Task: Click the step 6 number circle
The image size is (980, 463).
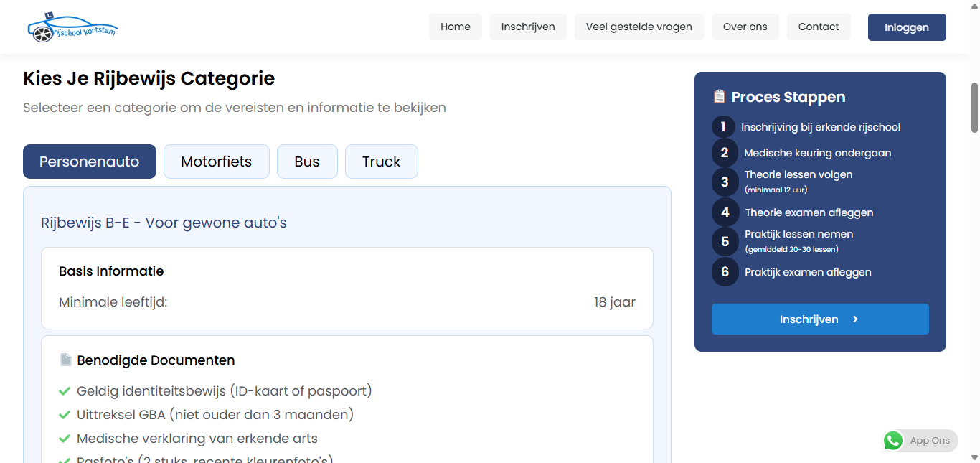Action: [725, 272]
